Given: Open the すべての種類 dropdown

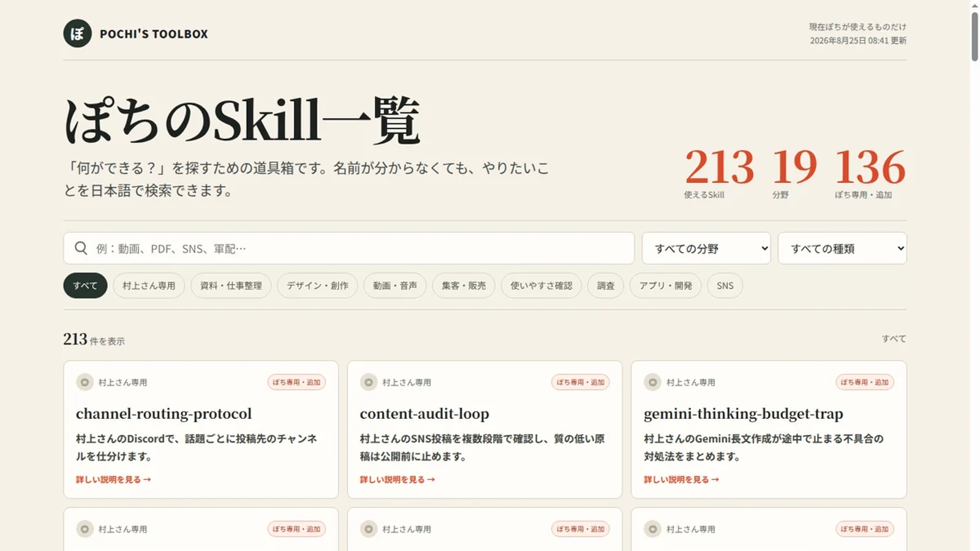Looking at the screenshot, I should [842, 248].
